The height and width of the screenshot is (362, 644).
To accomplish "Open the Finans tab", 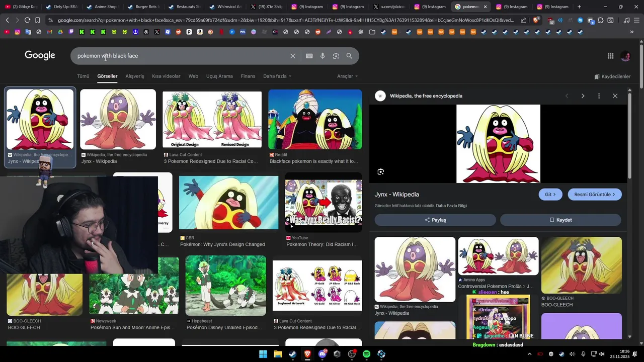I will [x=248, y=76].
